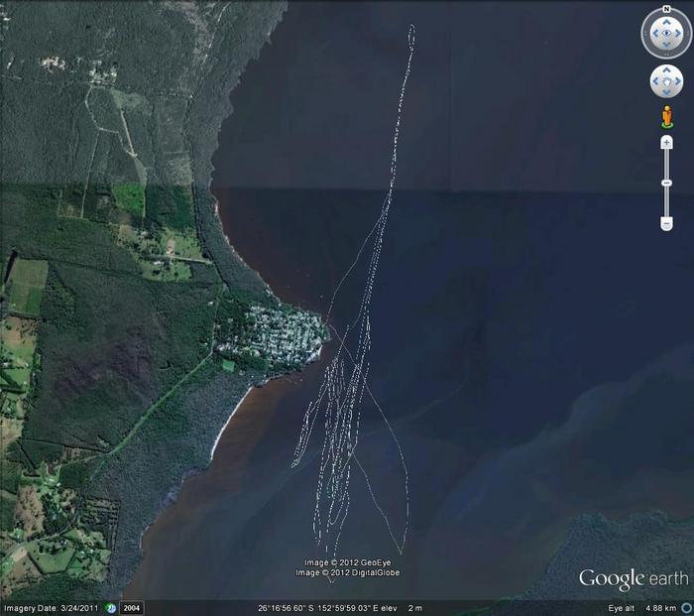
Task: Click the Google earth logo
Action: pos(633,579)
